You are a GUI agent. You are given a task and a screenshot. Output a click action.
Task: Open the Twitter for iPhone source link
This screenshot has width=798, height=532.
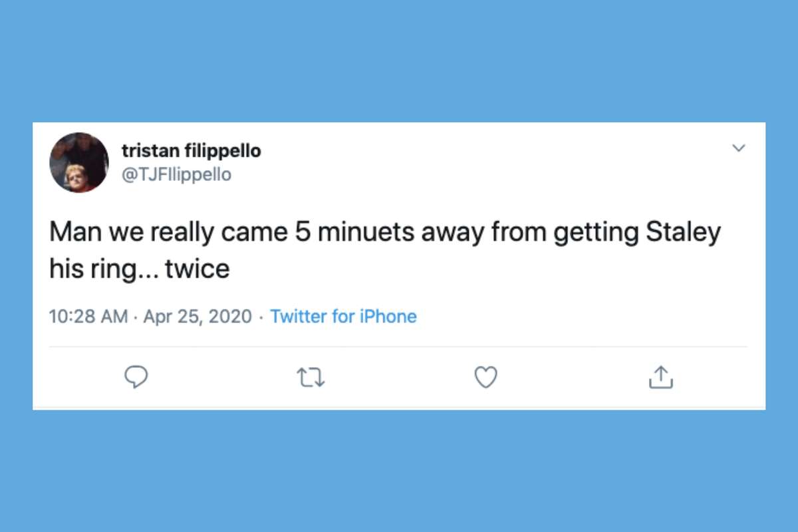coord(343,316)
